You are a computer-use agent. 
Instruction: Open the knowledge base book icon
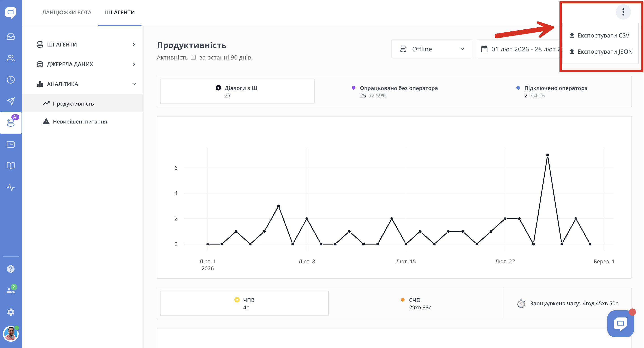(11, 166)
